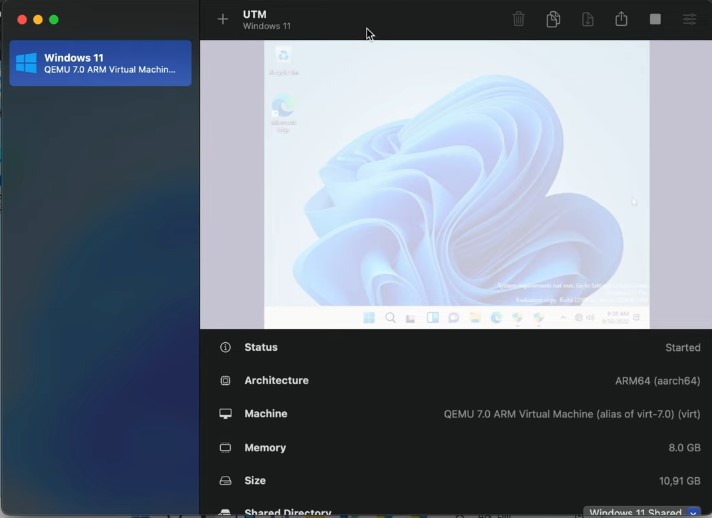
Task: Delete the selected VM with trash icon
Action: [519, 19]
